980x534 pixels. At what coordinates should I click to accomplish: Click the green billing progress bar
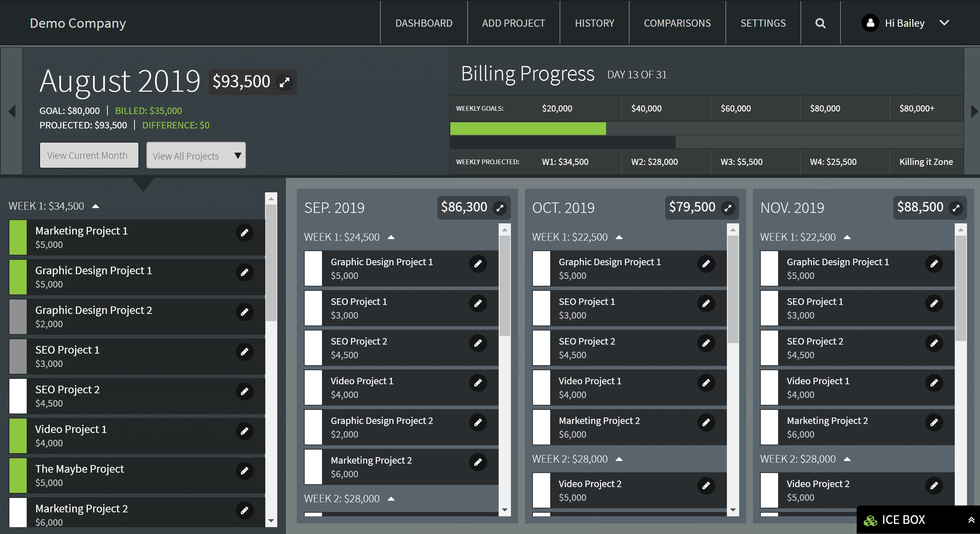pos(527,129)
